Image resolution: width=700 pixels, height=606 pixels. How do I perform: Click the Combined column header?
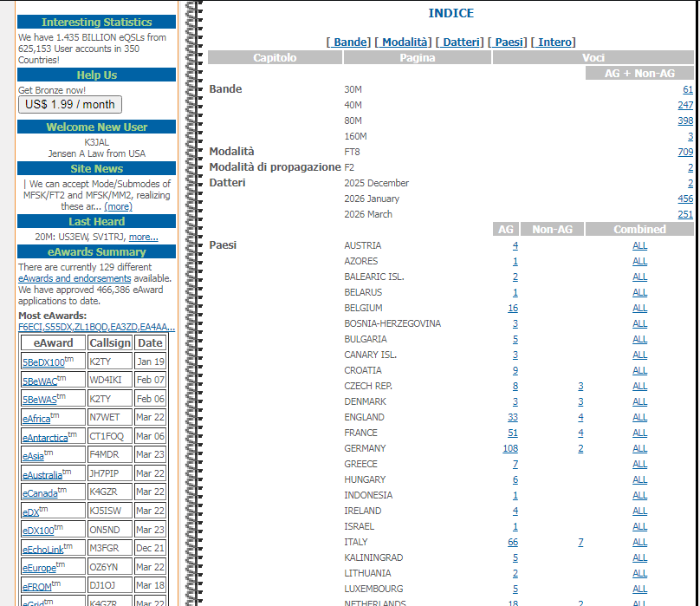point(639,229)
